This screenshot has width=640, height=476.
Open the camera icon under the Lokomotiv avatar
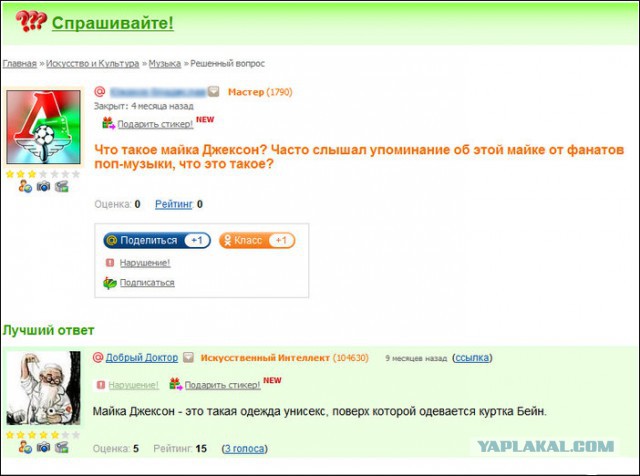point(43,187)
